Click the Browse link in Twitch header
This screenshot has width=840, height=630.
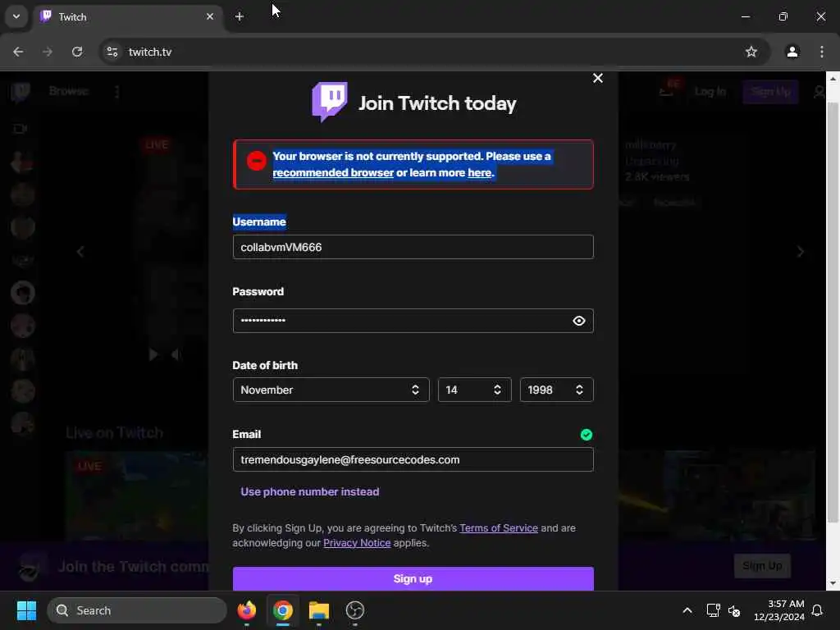tap(68, 91)
